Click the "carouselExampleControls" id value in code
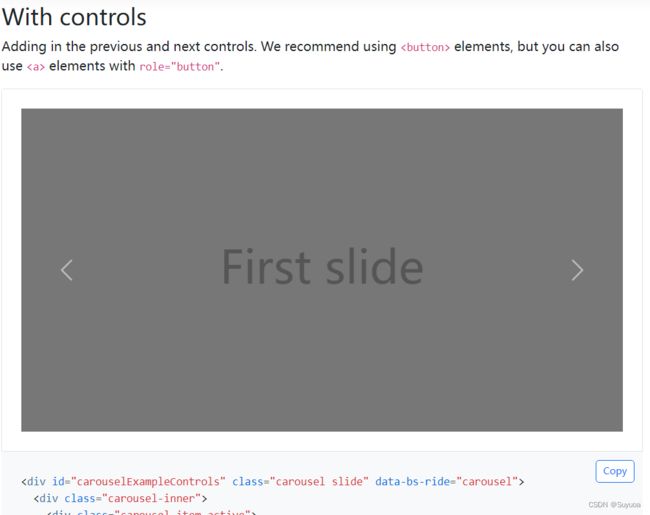Viewport: 650px width, 515px height. 148,481
